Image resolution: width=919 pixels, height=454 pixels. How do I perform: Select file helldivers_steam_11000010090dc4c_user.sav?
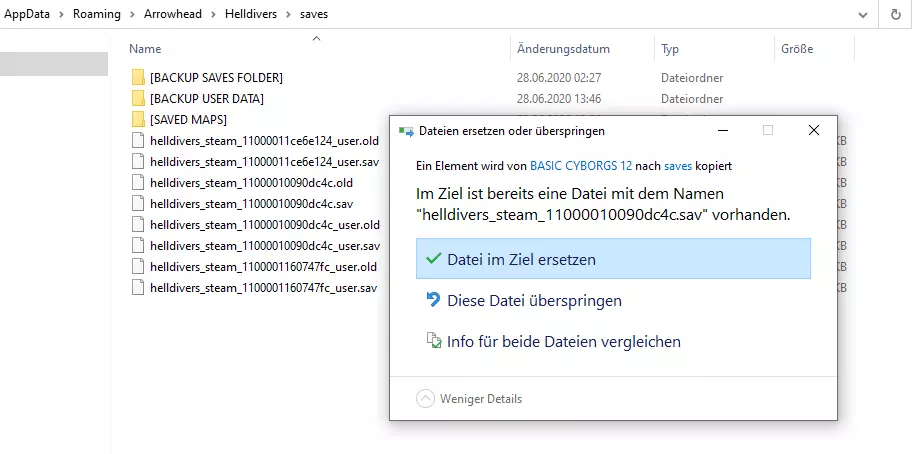coord(265,246)
